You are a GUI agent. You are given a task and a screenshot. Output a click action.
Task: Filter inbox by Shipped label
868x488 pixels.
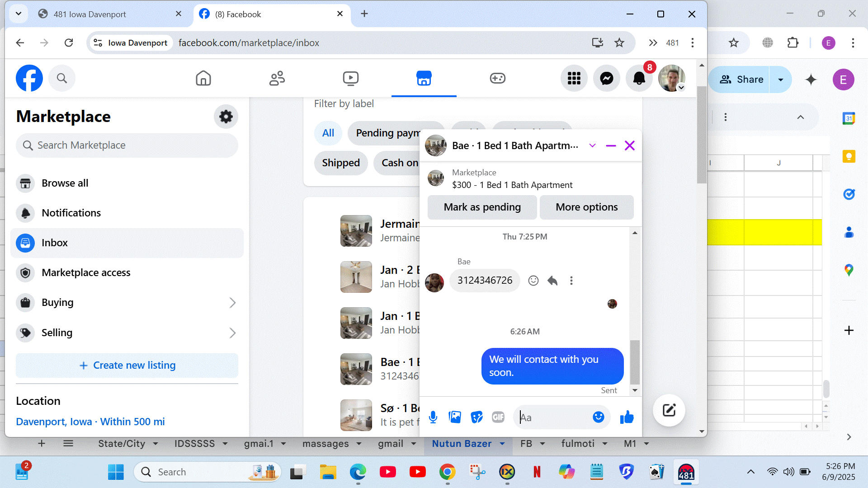click(340, 163)
